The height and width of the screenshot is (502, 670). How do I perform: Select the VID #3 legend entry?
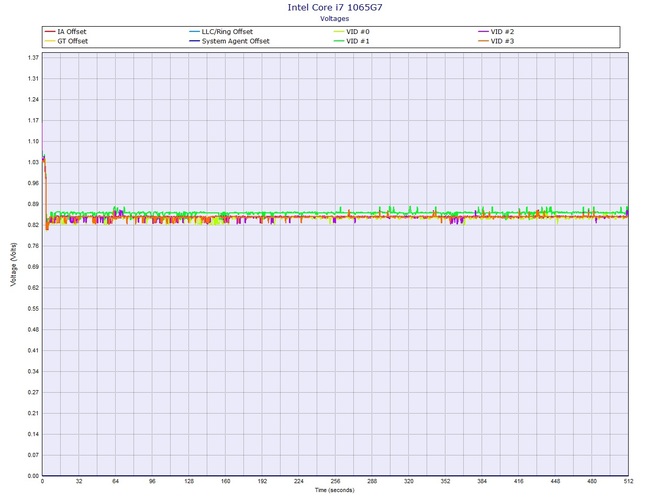click(497, 41)
